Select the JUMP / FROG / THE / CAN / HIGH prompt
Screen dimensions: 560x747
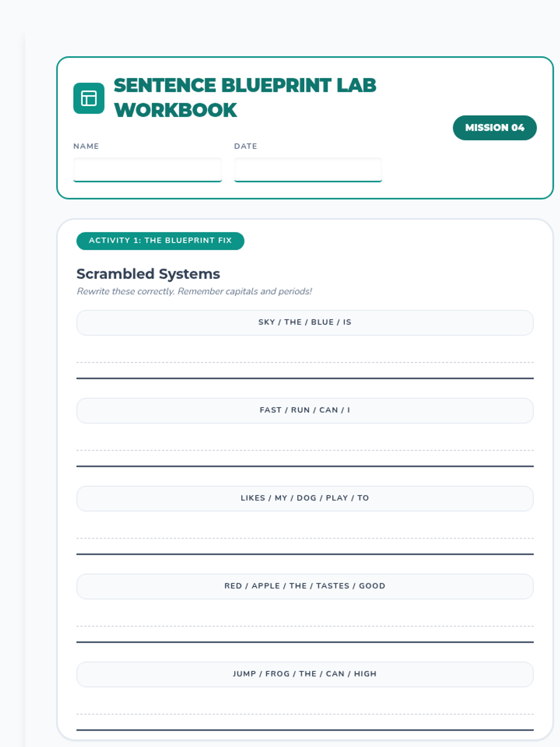coord(305,674)
